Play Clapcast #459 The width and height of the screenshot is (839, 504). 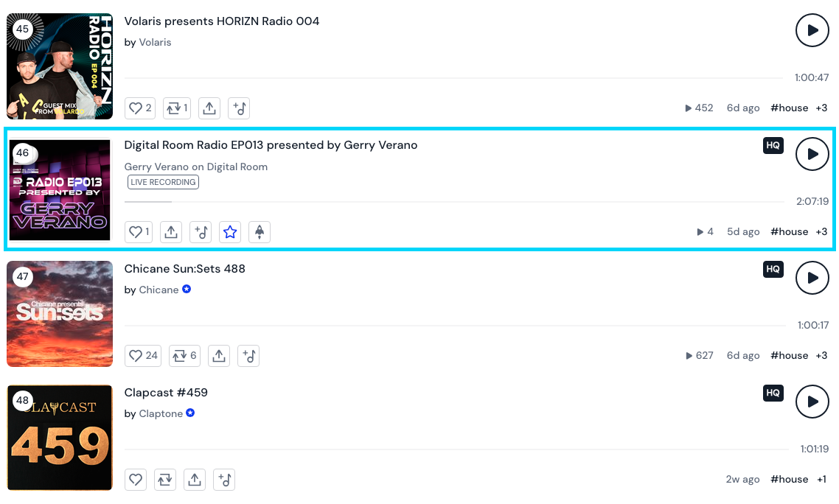[x=812, y=402]
